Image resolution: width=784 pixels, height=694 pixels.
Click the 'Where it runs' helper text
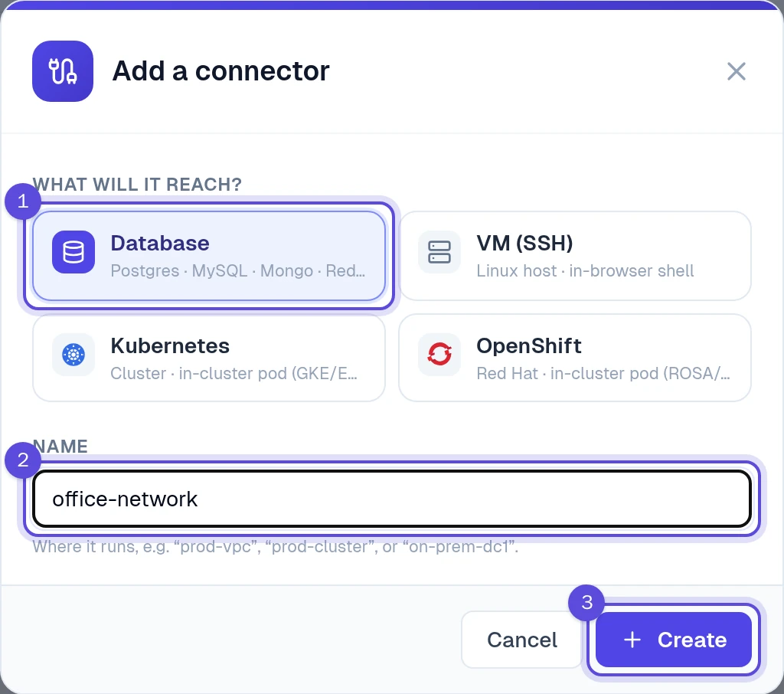click(x=276, y=546)
